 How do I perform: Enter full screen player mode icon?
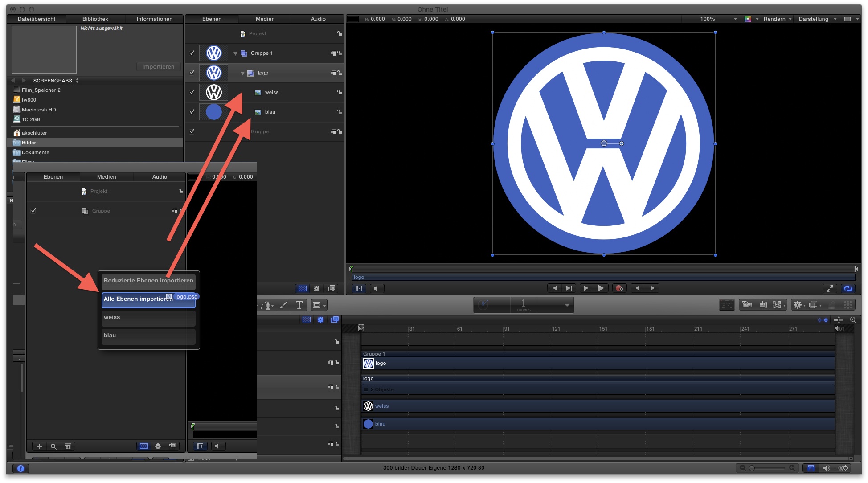(830, 288)
